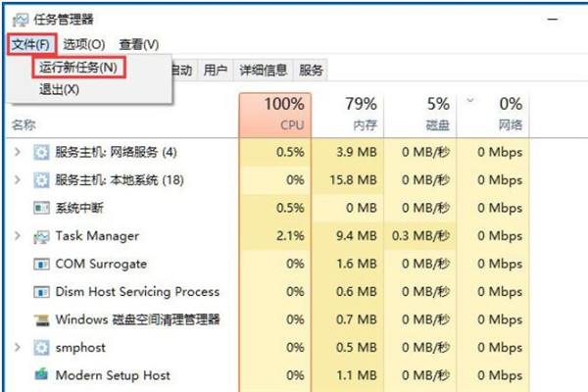Select the Task Manager process icon

tap(41, 236)
